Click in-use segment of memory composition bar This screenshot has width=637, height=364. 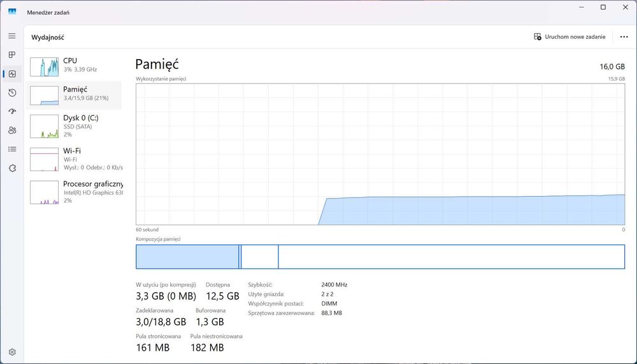[187, 256]
